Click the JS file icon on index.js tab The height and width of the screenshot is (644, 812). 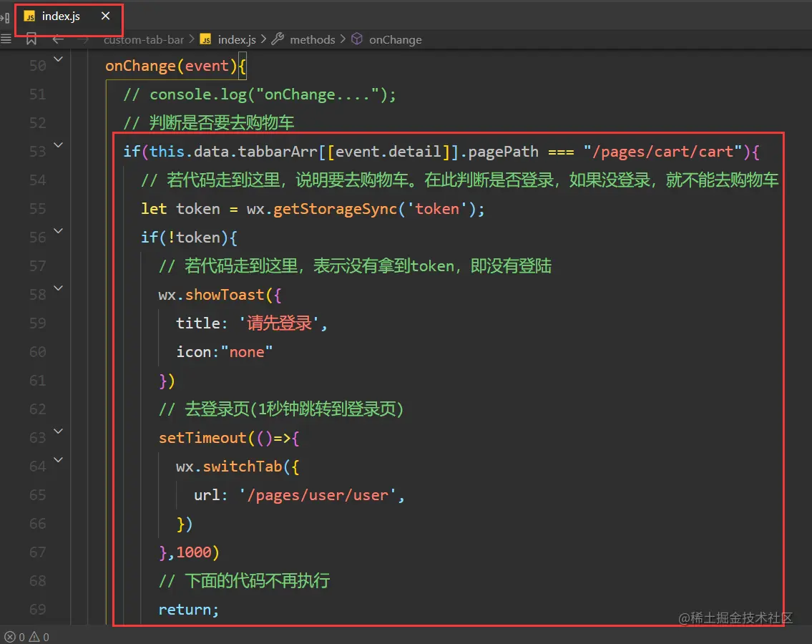[30, 16]
